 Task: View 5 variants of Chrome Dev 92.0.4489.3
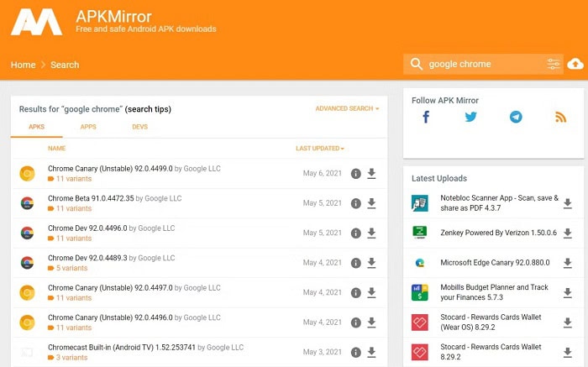point(68,268)
